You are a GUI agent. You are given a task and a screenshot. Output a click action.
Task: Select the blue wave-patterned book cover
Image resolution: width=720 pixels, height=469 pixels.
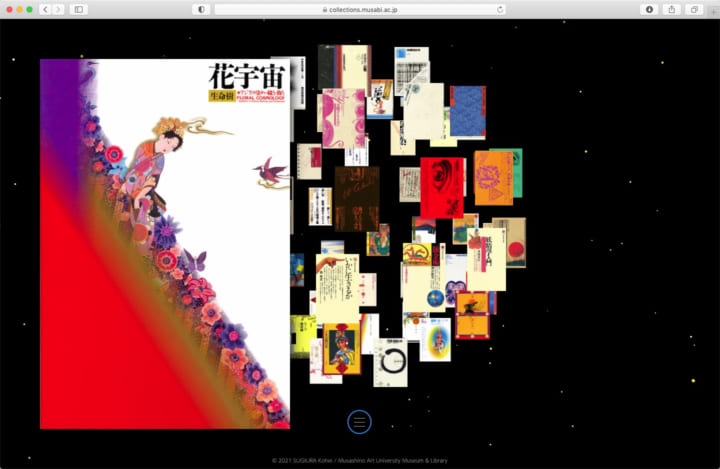[468, 112]
